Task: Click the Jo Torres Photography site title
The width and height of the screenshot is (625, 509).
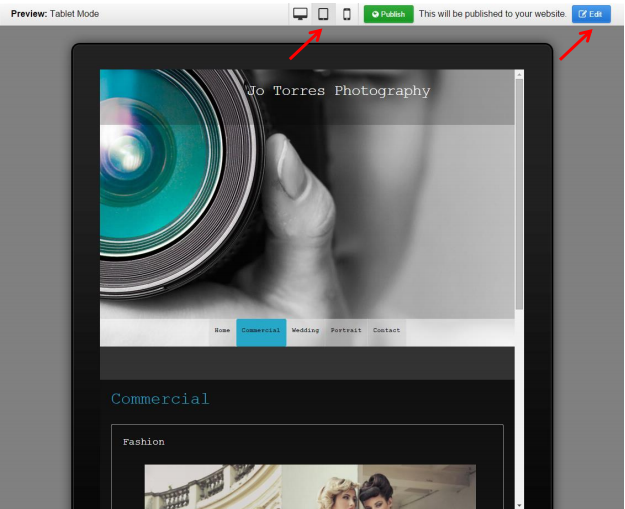Action: click(338, 91)
